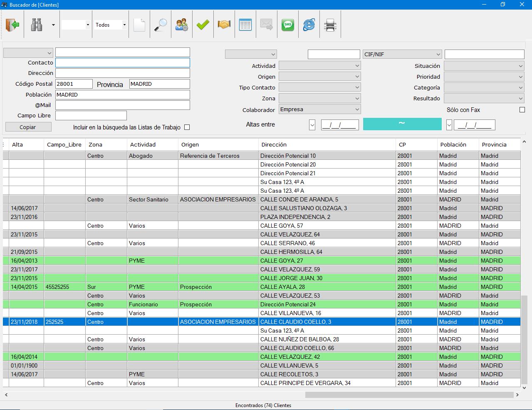Toggle 'Incluir en la búsqueda las Listas de Trabajo' checkbox
This screenshot has height=410, width=532.
click(x=187, y=127)
